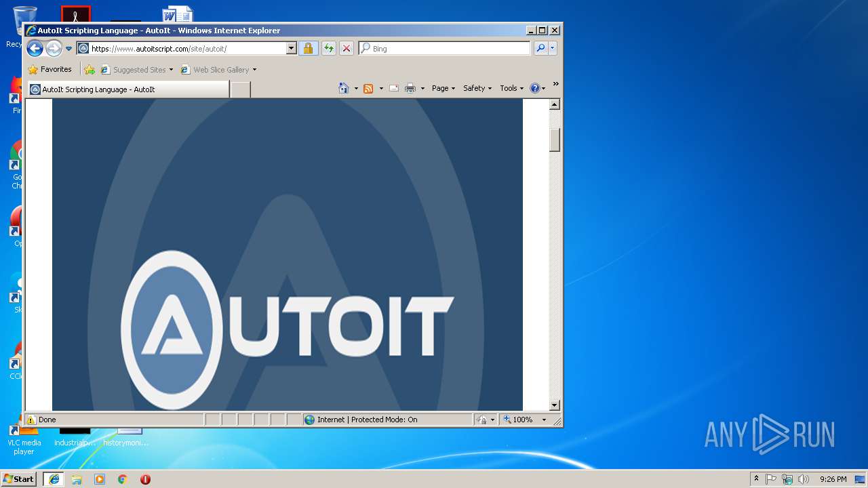
Task: Click the Add to Favorites Bar icon
Action: coord(90,69)
